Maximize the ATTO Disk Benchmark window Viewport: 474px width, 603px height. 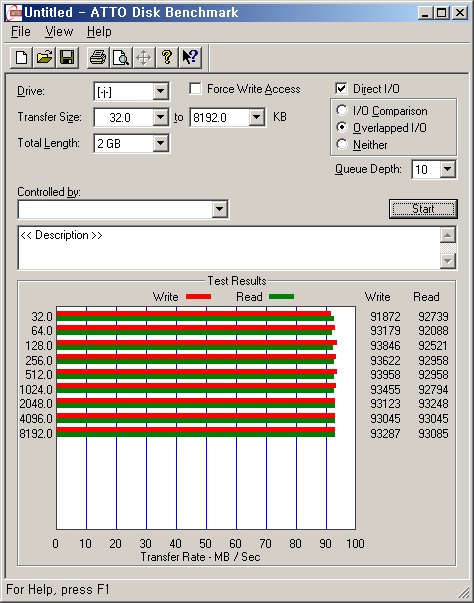point(442,13)
